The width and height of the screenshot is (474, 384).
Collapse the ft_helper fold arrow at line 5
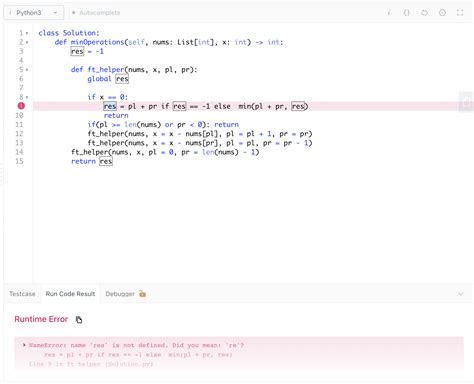[27, 70]
